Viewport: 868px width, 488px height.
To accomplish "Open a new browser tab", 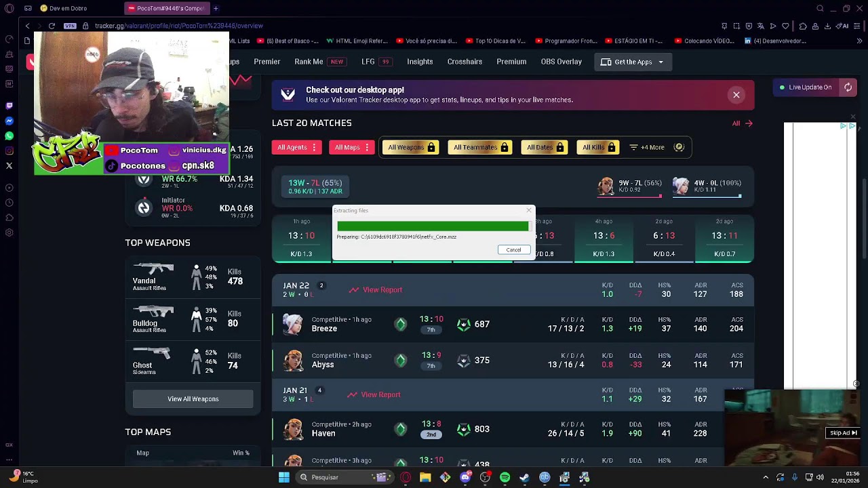I will click(x=216, y=8).
